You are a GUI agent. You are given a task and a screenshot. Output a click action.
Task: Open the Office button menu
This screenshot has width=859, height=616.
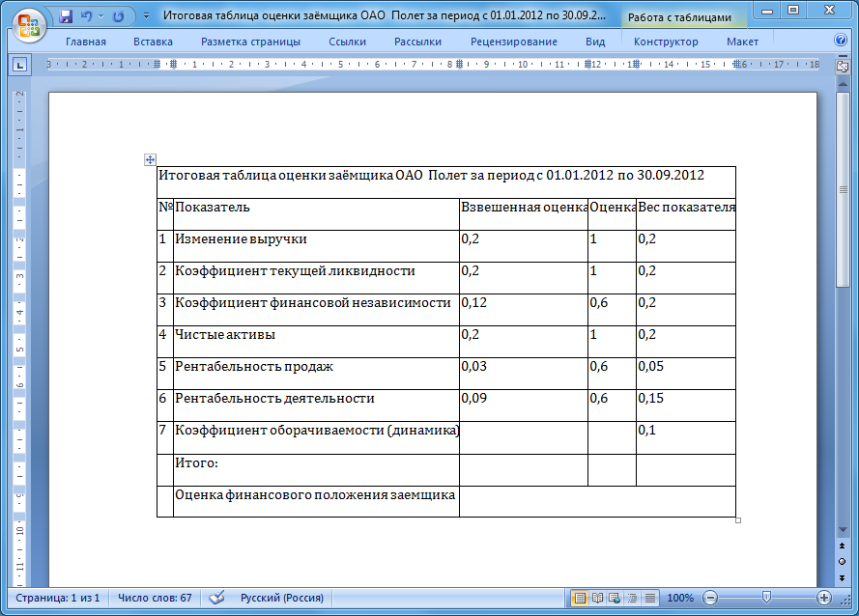28,26
